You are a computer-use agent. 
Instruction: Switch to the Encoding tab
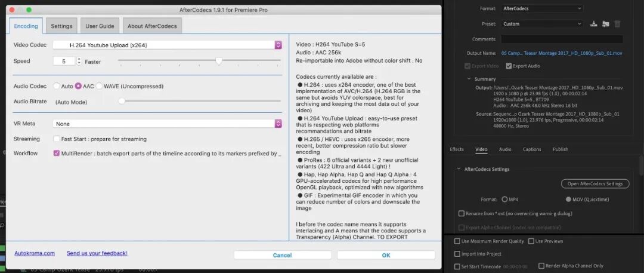[x=26, y=26]
